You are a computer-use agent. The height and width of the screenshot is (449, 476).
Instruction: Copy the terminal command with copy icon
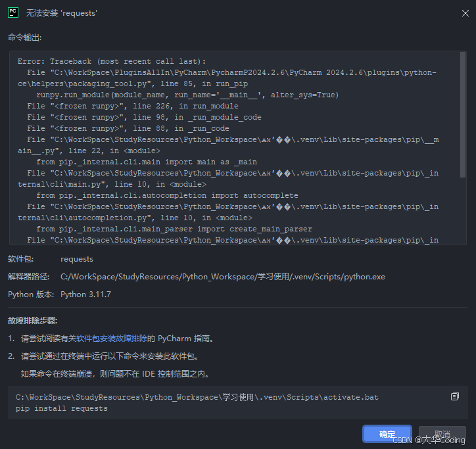454,396
